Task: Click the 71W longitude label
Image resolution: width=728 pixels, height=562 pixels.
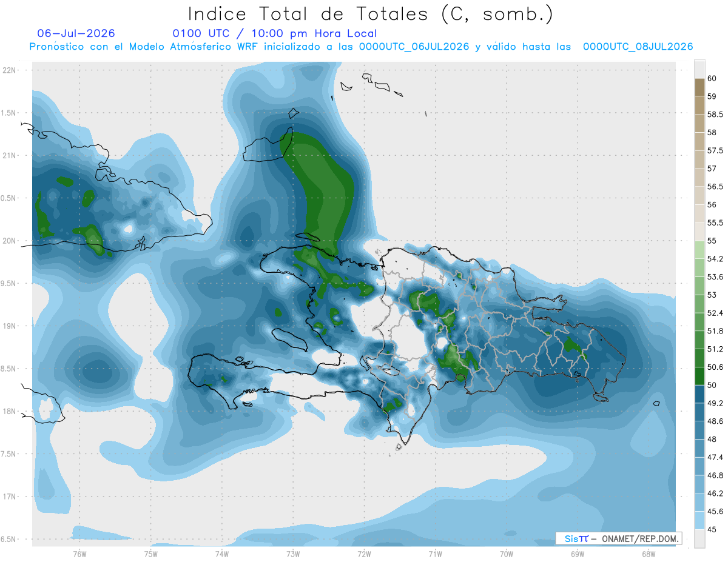Action: tap(435, 554)
